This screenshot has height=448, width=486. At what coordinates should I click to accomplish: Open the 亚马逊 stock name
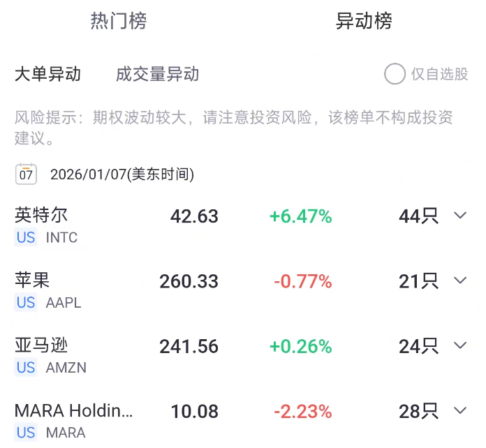[41, 345]
